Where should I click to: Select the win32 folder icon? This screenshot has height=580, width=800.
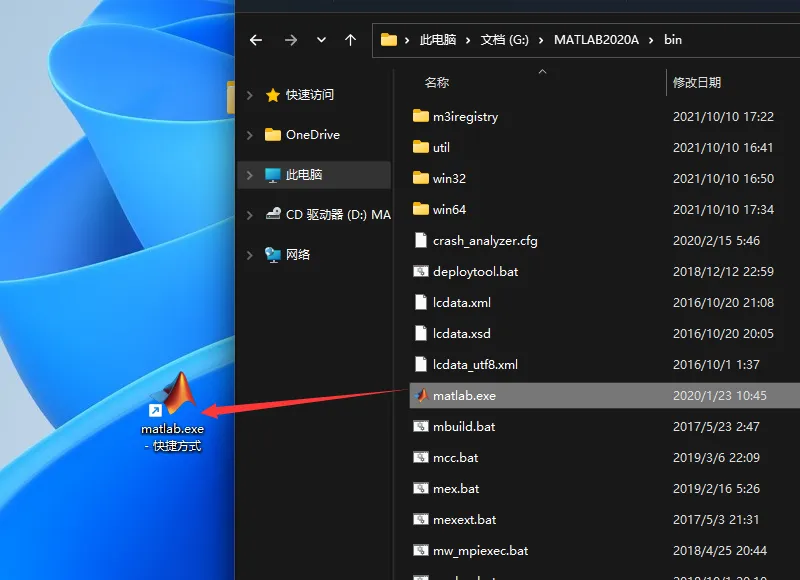[420, 178]
